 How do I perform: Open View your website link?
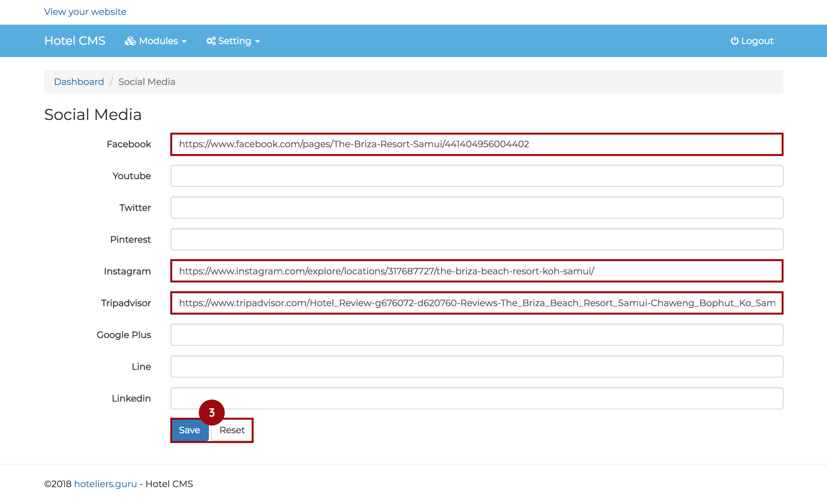pos(85,12)
